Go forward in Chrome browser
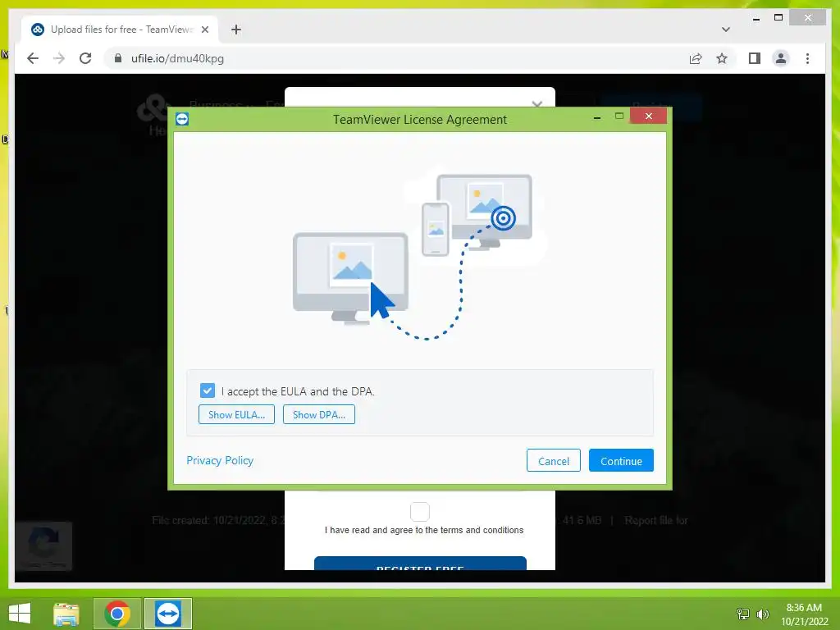 coord(59,58)
